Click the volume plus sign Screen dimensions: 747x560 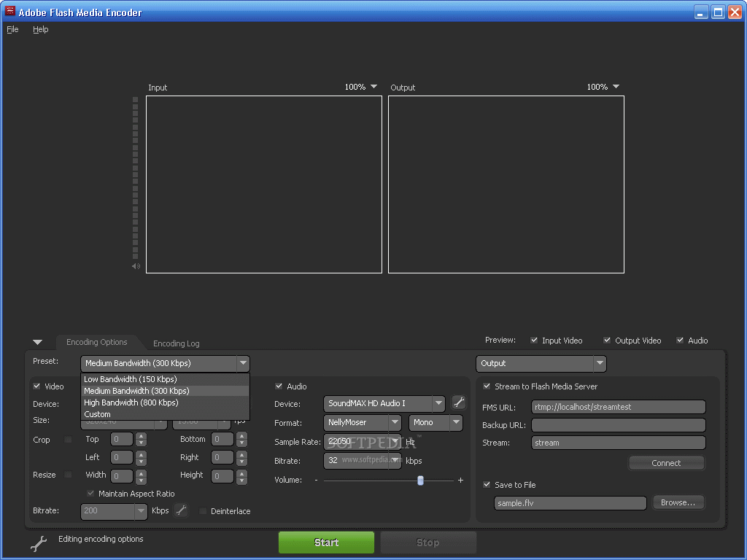[x=460, y=481]
